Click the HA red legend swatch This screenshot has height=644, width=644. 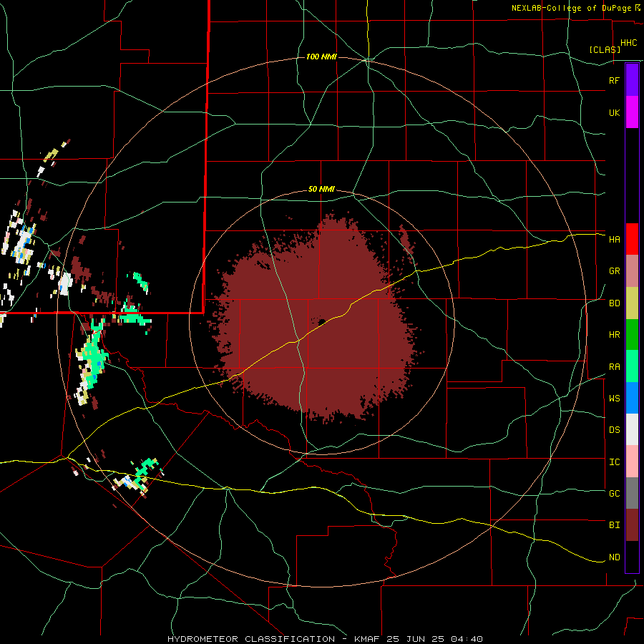(x=632, y=239)
